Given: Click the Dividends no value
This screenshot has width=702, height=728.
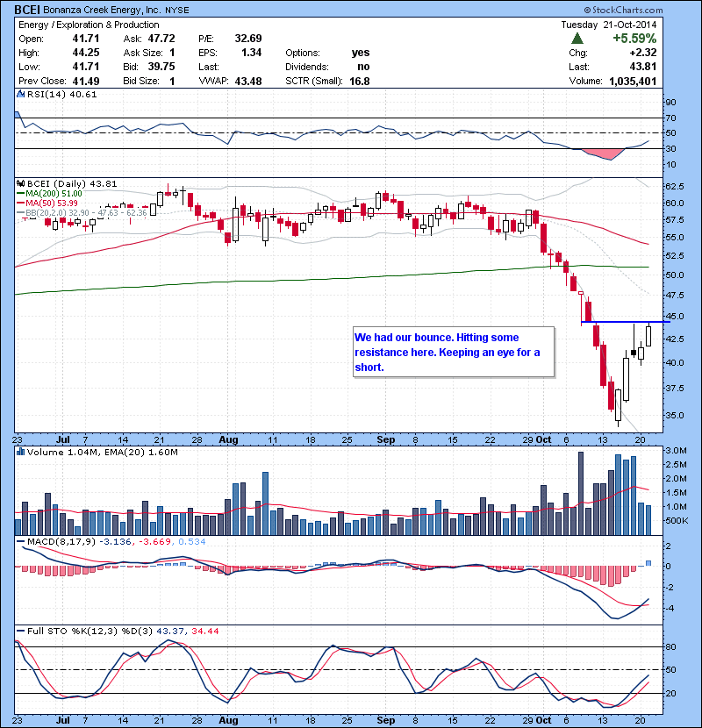Looking at the screenshot, I should 363,67.
